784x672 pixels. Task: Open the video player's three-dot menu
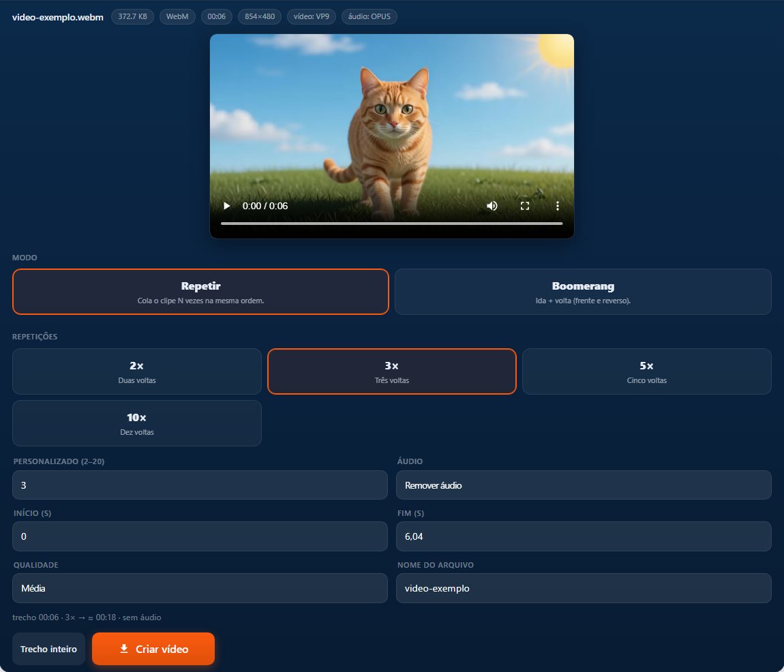click(558, 206)
